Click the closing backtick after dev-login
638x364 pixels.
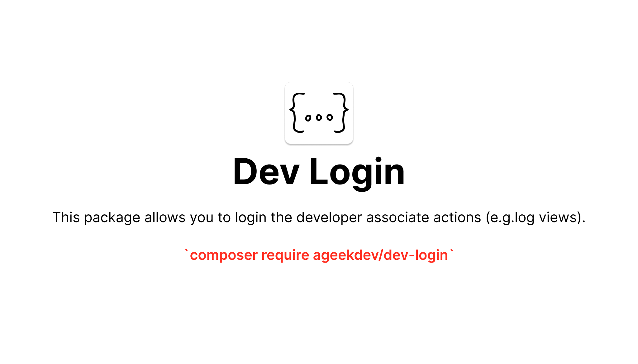[x=451, y=251]
